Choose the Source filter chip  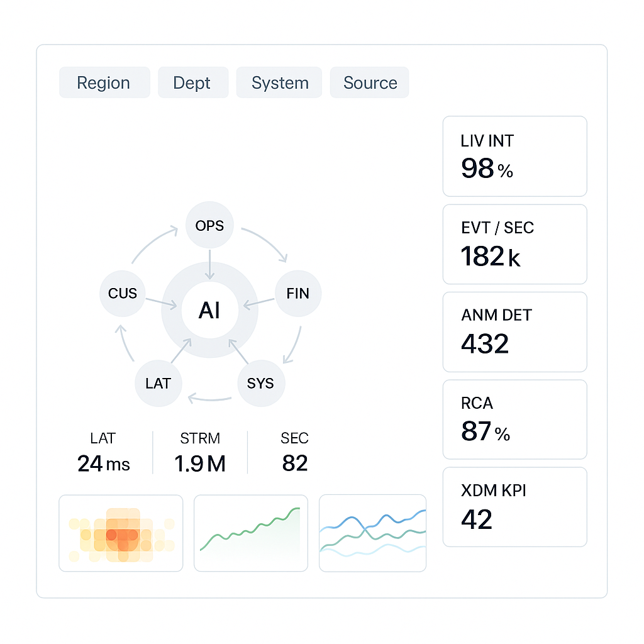(x=369, y=82)
